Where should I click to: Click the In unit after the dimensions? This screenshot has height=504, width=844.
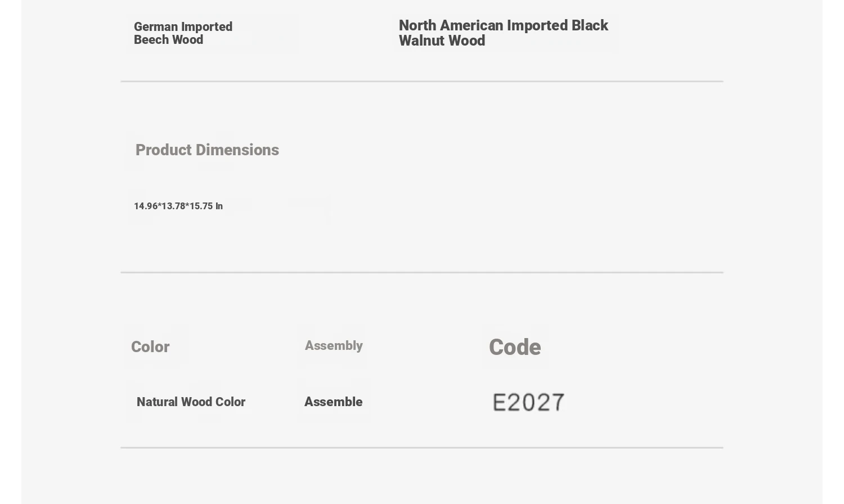(x=219, y=206)
